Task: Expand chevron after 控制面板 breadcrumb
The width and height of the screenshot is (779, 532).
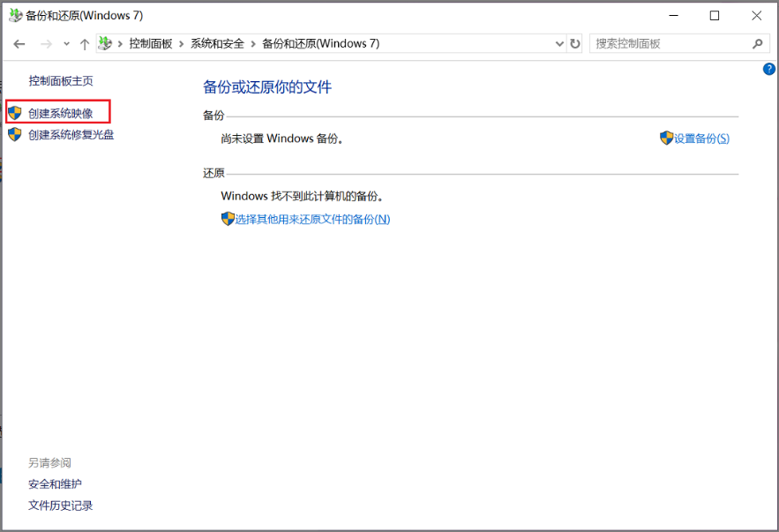Action: pos(182,44)
